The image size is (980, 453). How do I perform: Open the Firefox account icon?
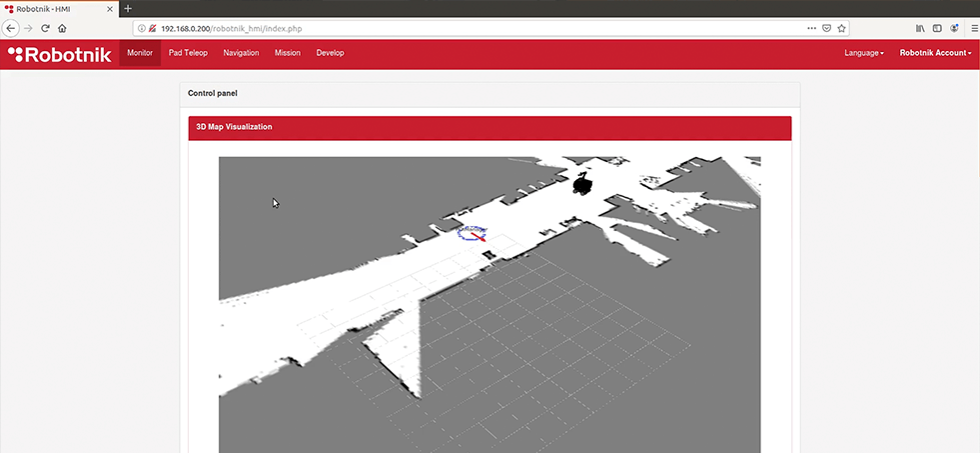pos(954,28)
